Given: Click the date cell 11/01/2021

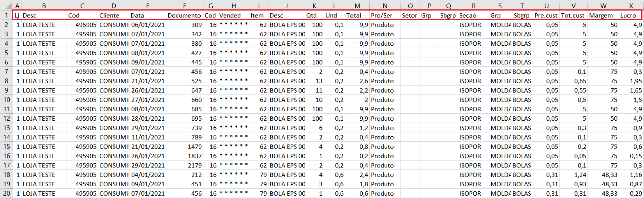Looking at the screenshot, I should click(x=148, y=137).
